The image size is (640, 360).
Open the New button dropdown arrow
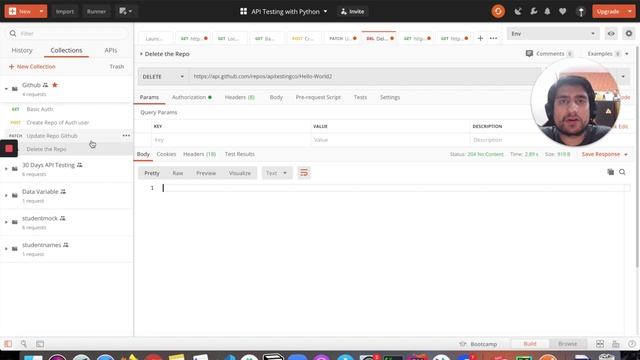pos(41,11)
